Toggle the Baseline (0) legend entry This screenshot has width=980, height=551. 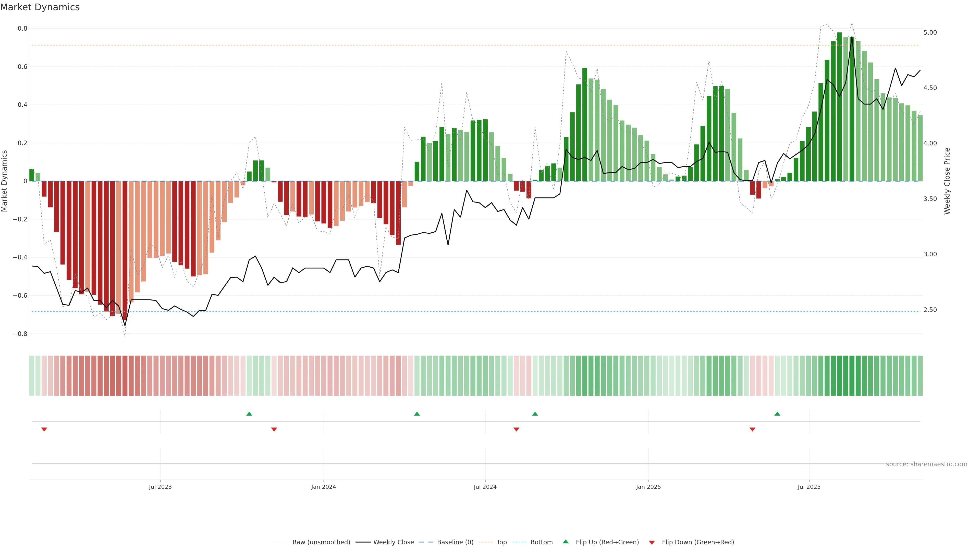[455, 542]
